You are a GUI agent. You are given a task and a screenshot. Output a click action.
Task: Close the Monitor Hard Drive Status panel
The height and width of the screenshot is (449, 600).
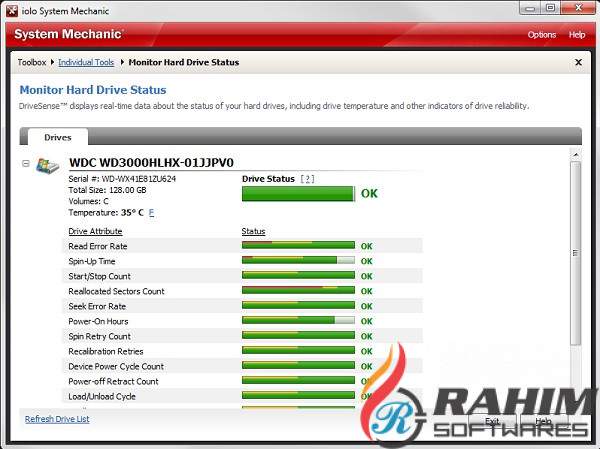coord(578,62)
